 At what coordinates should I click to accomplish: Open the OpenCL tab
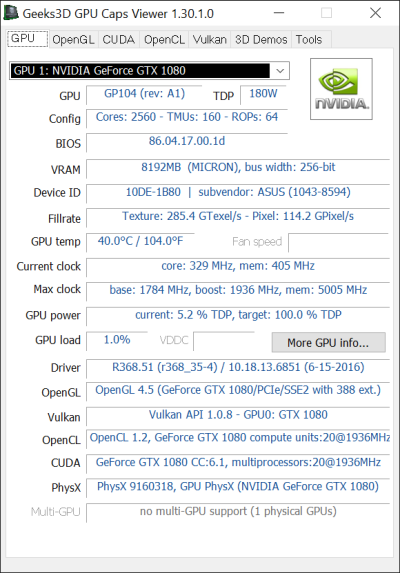point(164,39)
